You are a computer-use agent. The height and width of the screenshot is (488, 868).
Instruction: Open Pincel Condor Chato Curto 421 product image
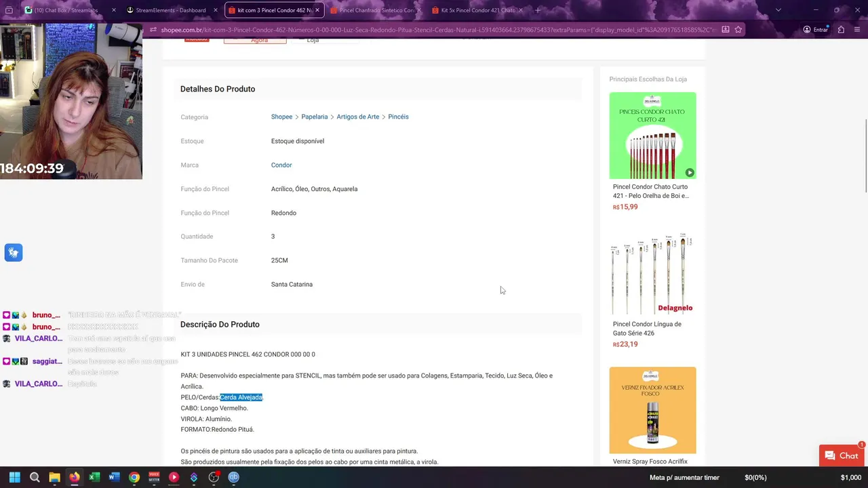(x=652, y=136)
